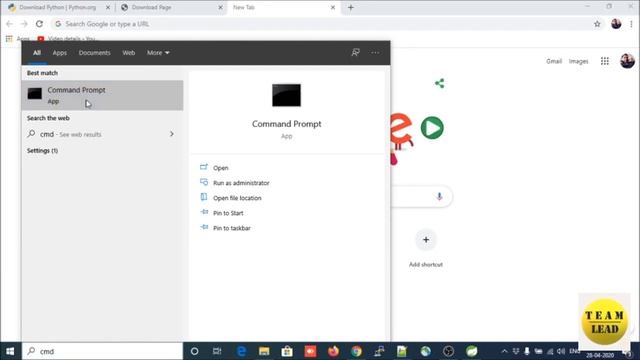Open the Windows Start button
Viewport: 640px width, 360px height.
pos(10,351)
